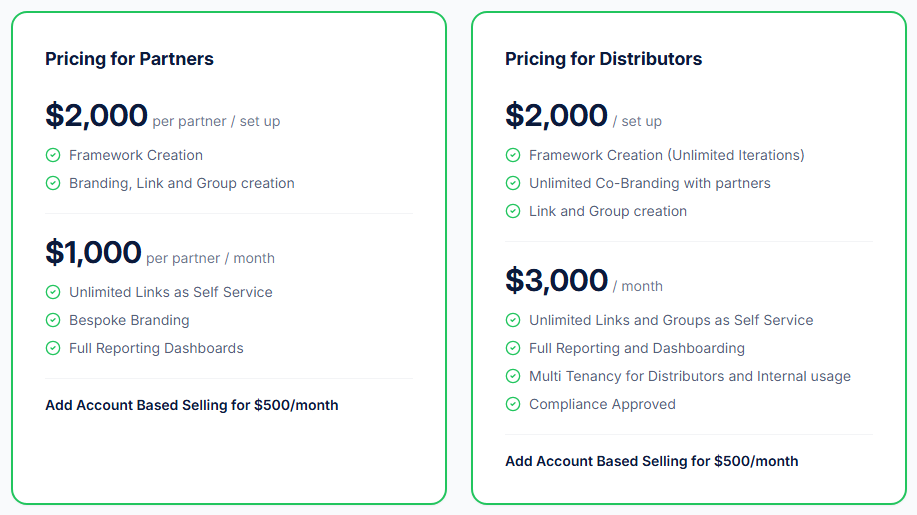Click the $1,000 per partner monthly price
The height and width of the screenshot is (515, 917).
click(94, 253)
